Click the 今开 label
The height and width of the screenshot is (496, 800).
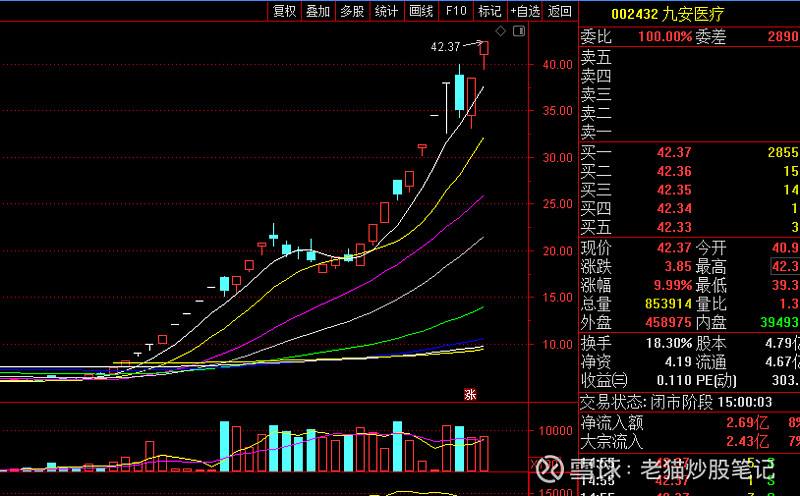point(710,248)
